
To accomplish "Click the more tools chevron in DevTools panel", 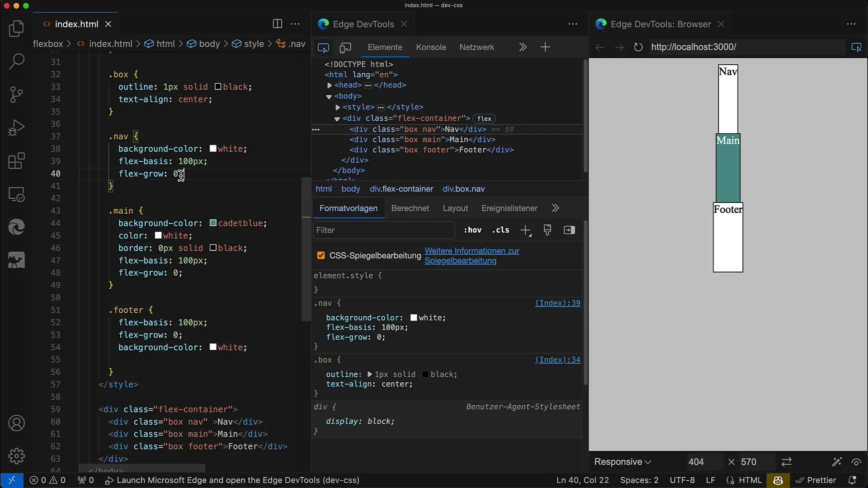I will tap(523, 47).
